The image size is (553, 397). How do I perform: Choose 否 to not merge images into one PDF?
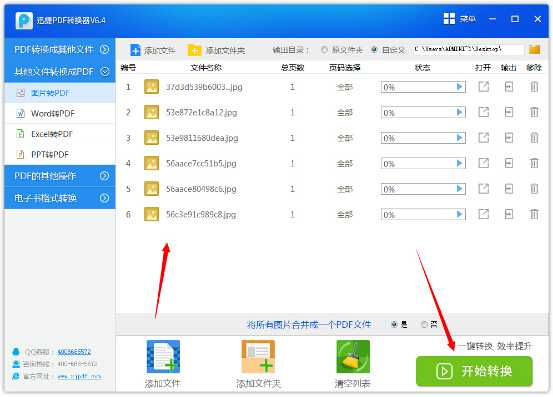pyautogui.click(x=424, y=324)
